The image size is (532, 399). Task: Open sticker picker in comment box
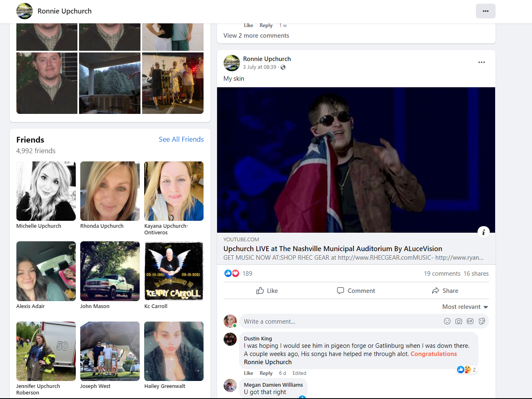click(x=482, y=321)
